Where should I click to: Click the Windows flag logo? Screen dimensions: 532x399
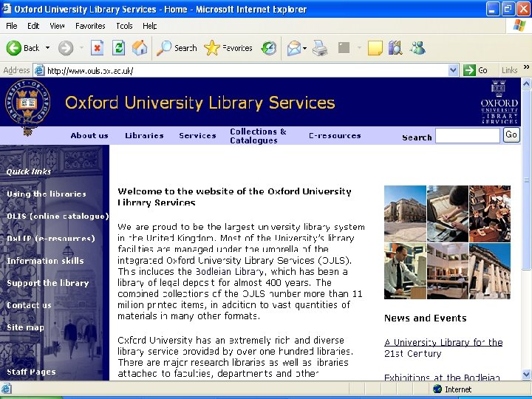(x=519, y=25)
